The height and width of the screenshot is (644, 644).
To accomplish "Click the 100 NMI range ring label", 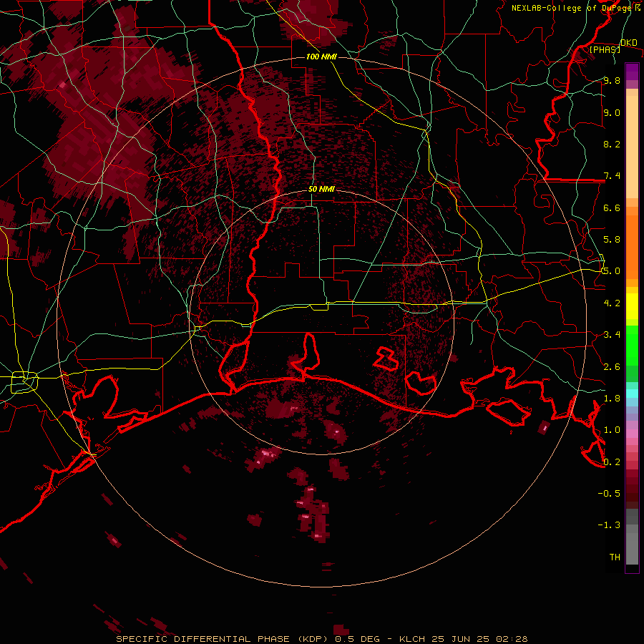I will (321, 57).
